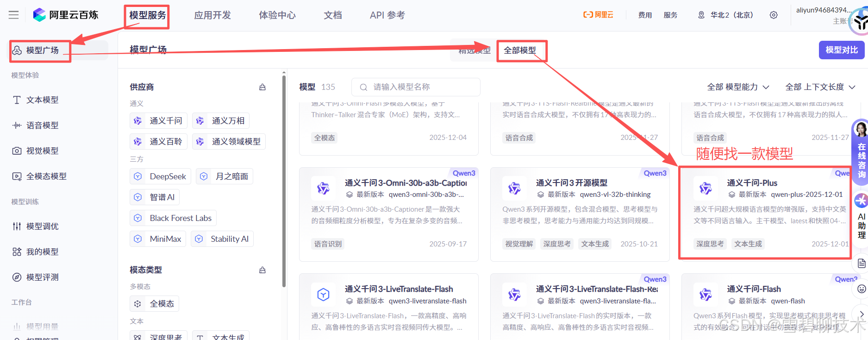Click 通义千问3-LiveTranslate-Flash hexagon logo icon
The height and width of the screenshot is (340, 868).
pos(323,295)
